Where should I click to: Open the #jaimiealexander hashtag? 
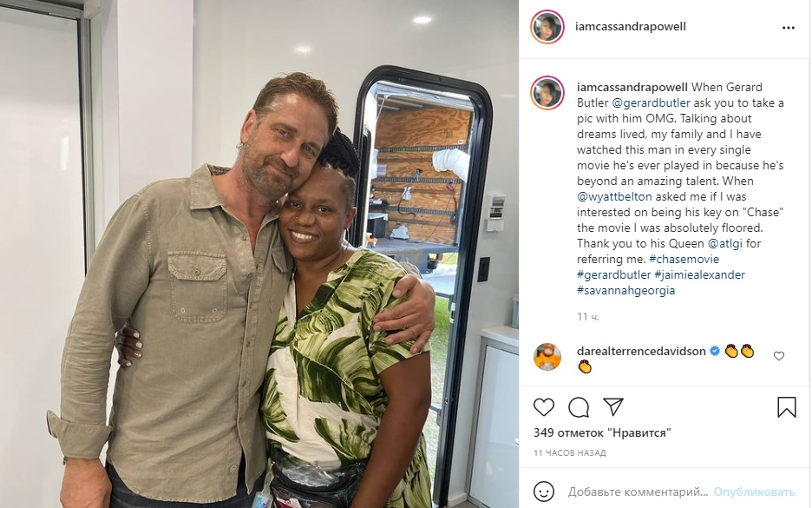(699, 274)
